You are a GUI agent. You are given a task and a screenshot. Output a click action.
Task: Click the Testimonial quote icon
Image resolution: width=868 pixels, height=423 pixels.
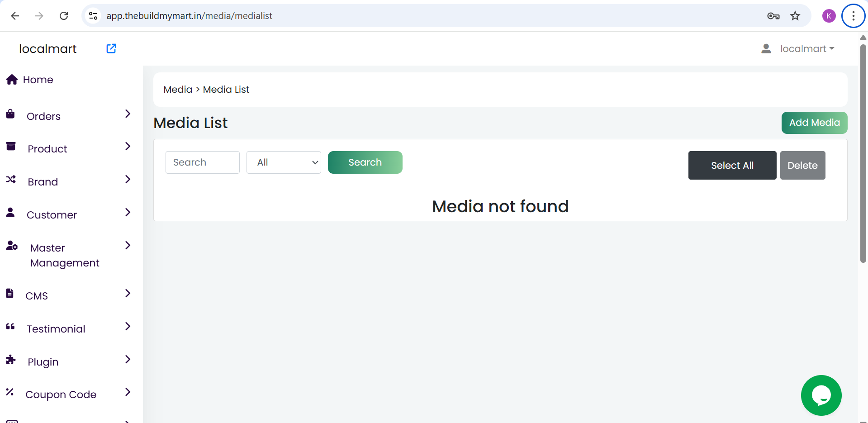pos(10,327)
